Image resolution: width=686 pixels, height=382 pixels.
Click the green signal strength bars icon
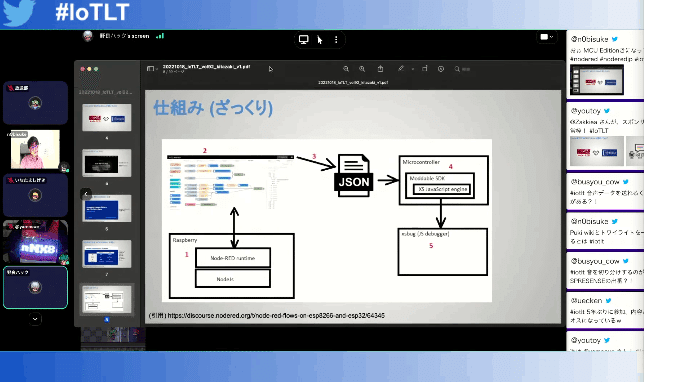click(x=160, y=36)
